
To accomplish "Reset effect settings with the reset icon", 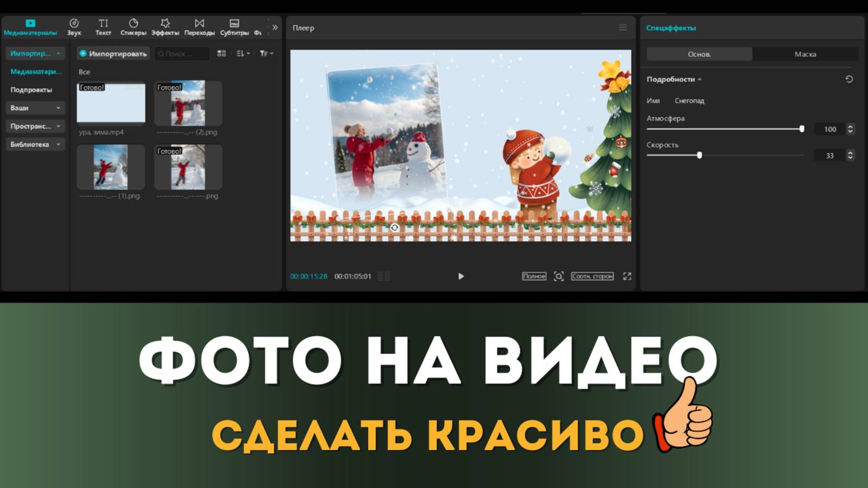I will tap(850, 79).
